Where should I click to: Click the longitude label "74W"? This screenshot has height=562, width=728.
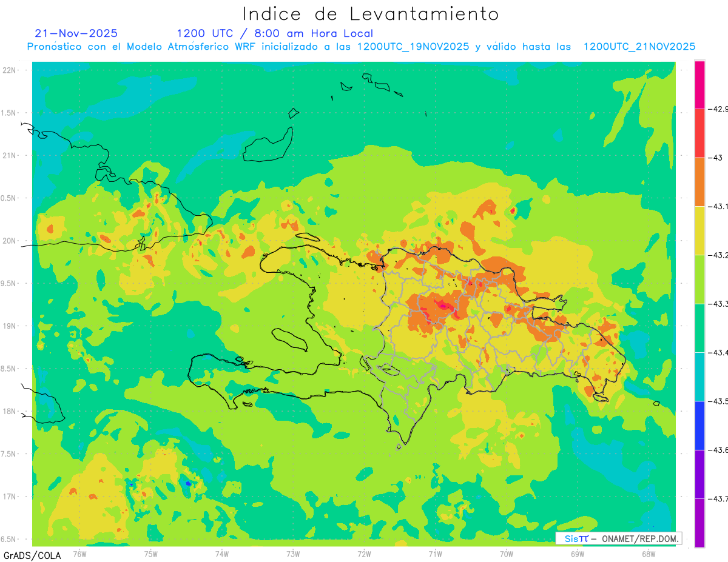[222, 553]
